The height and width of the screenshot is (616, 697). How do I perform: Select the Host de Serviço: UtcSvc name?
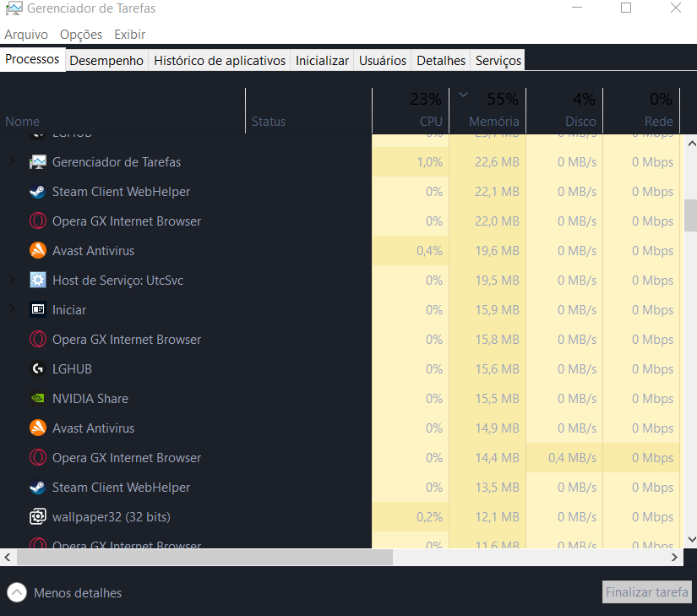click(x=117, y=281)
